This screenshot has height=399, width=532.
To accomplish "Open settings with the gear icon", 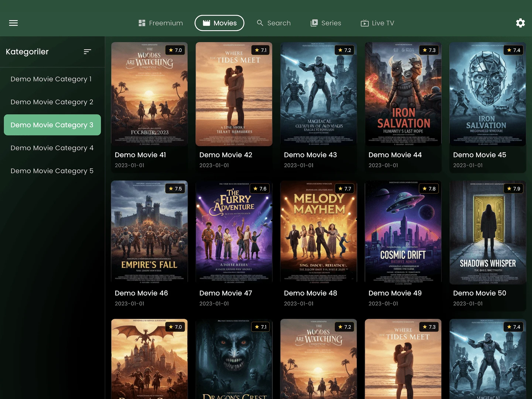I will (x=520, y=23).
